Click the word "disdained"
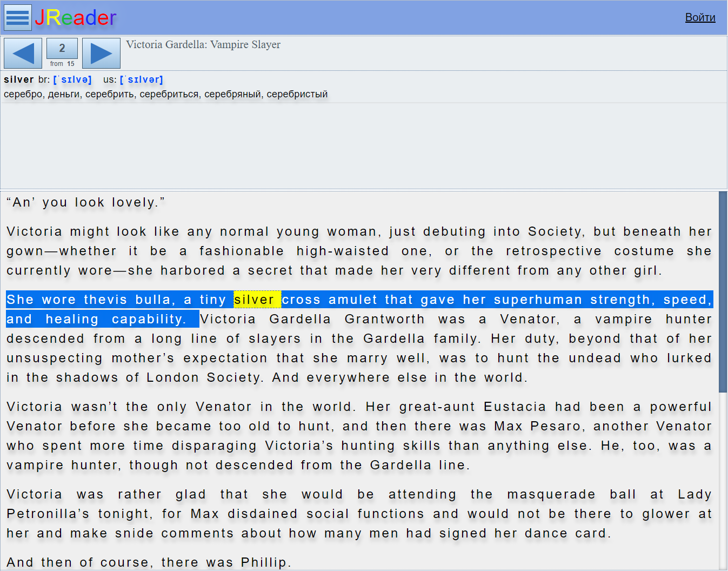Image resolution: width=728 pixels, height=571 pixels. pos(263,514)
